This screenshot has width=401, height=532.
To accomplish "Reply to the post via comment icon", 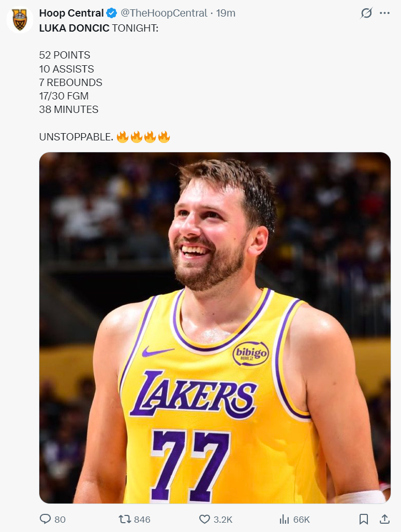I will [45, 519].
